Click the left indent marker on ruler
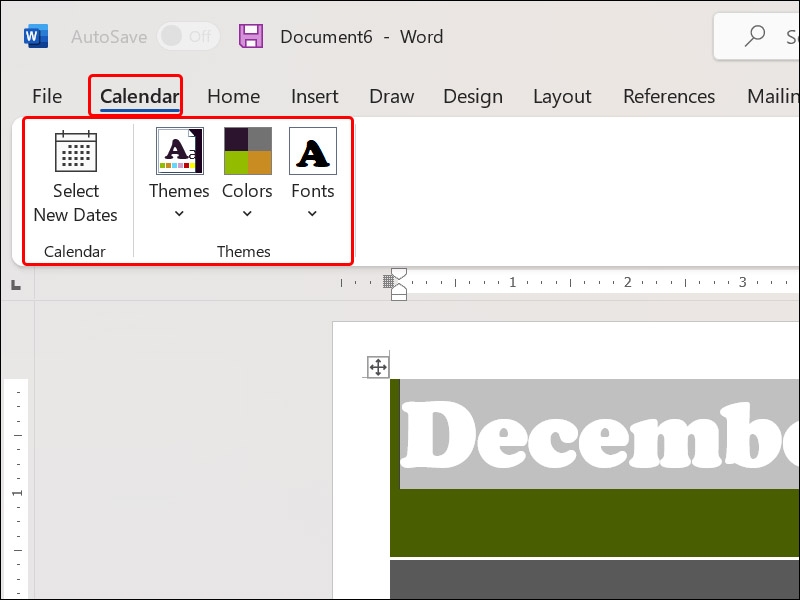This screenshot has width=800, height=600. tap(399, 296)
